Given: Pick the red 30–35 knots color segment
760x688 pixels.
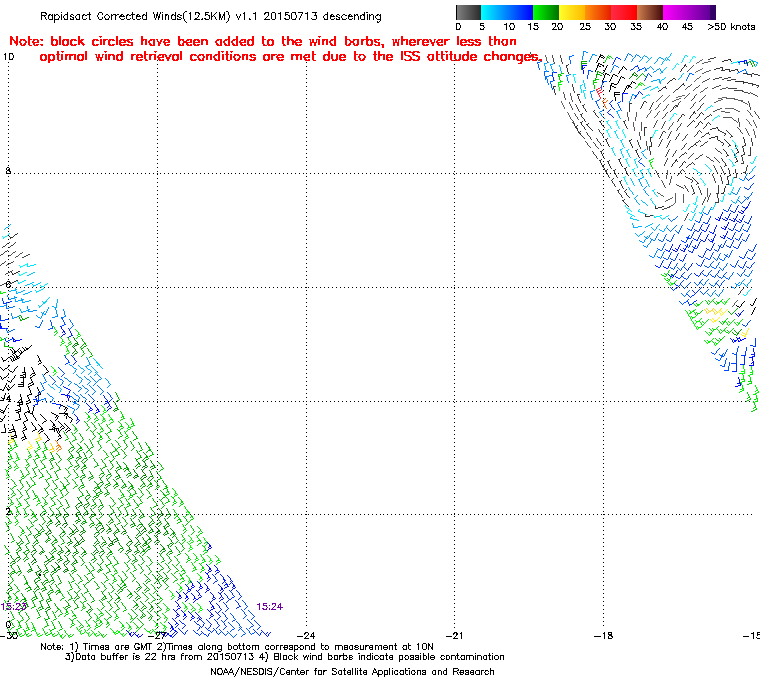Looking at the screenshot, I should (624, 12).
